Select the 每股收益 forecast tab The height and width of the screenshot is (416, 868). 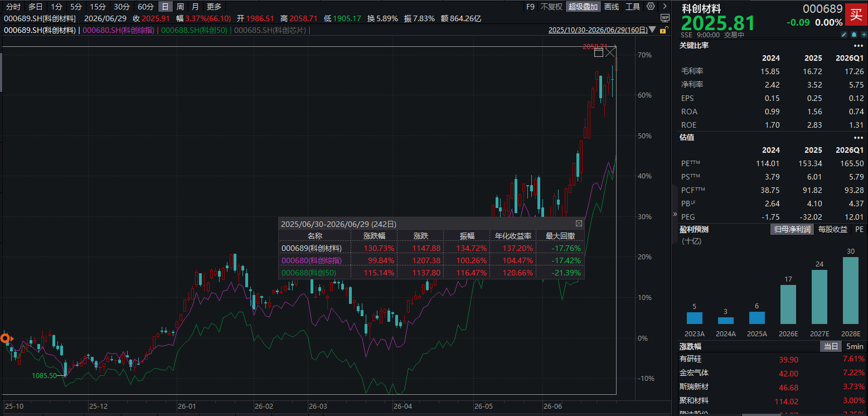(832, 229)
